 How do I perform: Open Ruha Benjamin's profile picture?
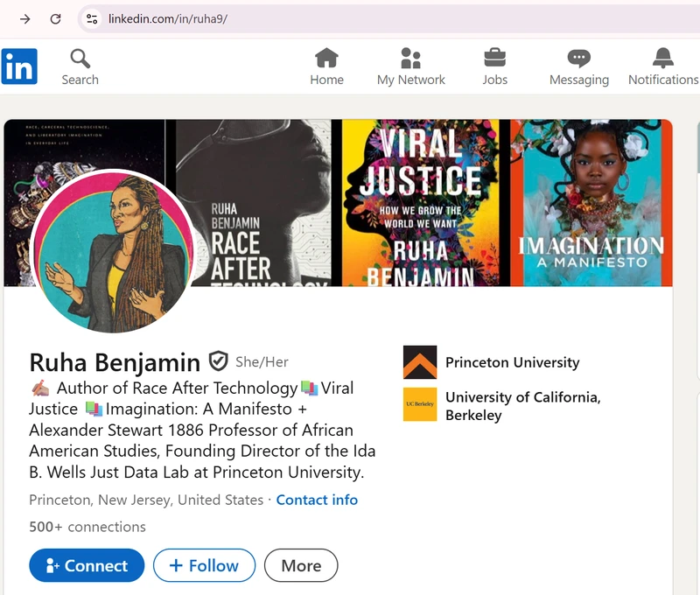114,251
